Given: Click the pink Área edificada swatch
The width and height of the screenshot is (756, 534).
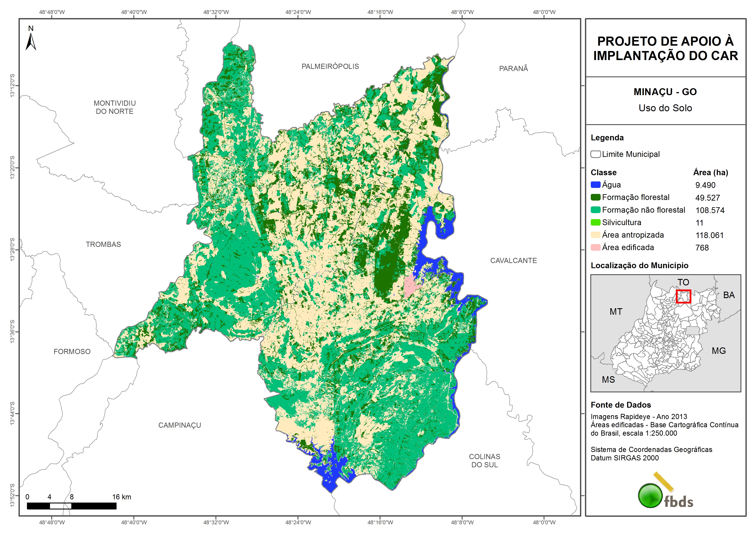Looking at the screenshot, I should point(595,247).
